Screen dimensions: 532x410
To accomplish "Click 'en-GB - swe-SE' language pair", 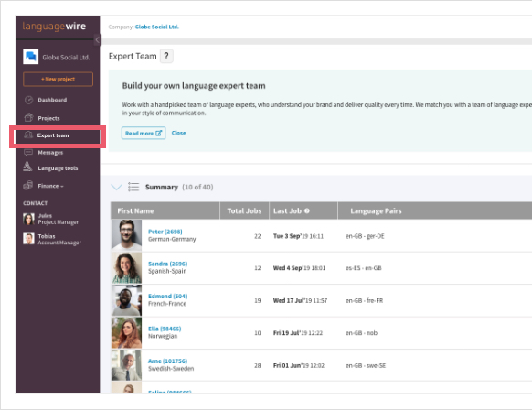I will [366, 365].
